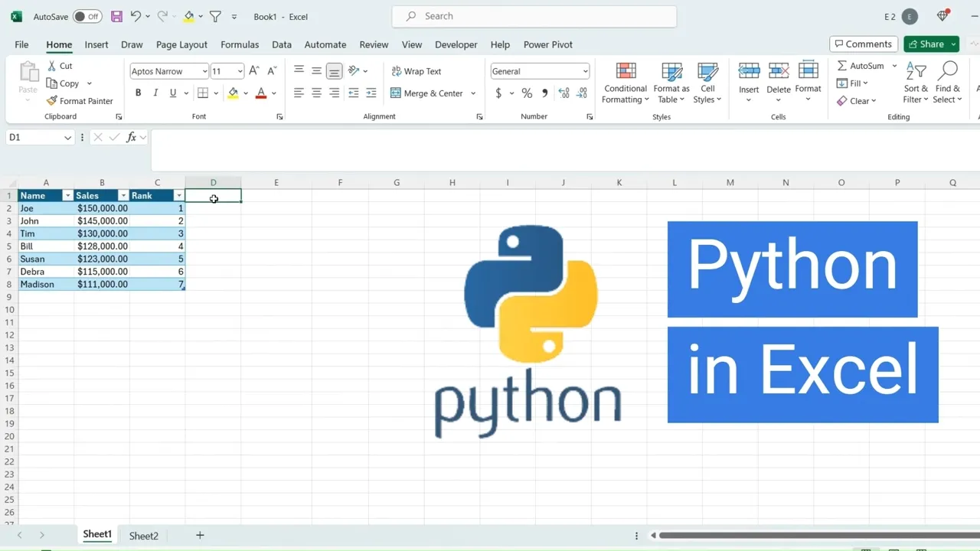This screenshot has height=551, width=980.
Task: Toggle Underline formatting
Action: point(173,93)
